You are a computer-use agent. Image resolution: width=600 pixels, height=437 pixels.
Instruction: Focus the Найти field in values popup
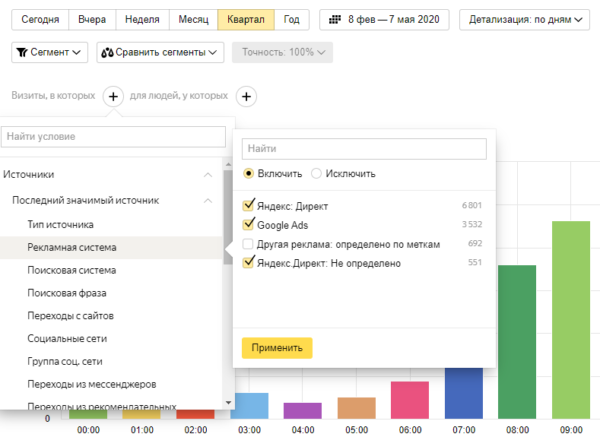[x=364, y=149]
